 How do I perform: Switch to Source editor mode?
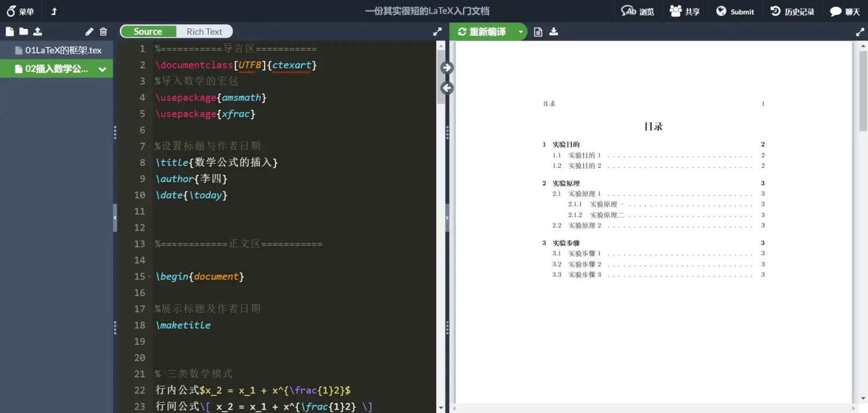point(148,32)
